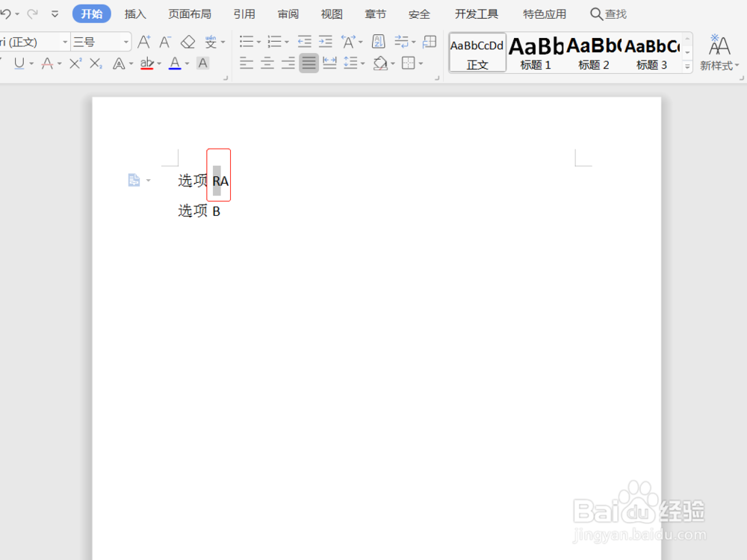Toggle justify alignment
Viewport: 747px width, 560px height.
point(309,63)
